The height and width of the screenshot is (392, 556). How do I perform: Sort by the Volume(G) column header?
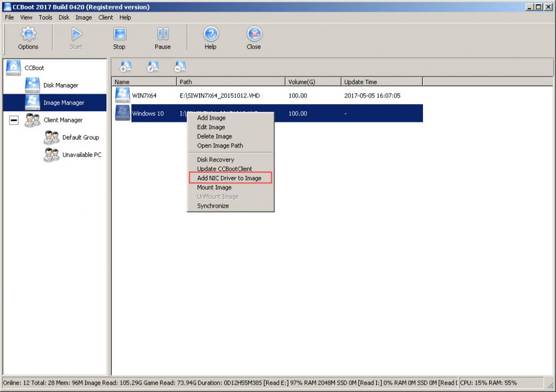click(x=313, y=82)
